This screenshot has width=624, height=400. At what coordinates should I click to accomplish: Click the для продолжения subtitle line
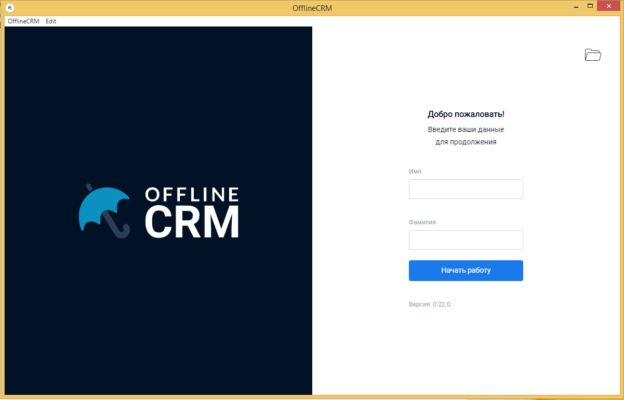click(x=465, y=142)
